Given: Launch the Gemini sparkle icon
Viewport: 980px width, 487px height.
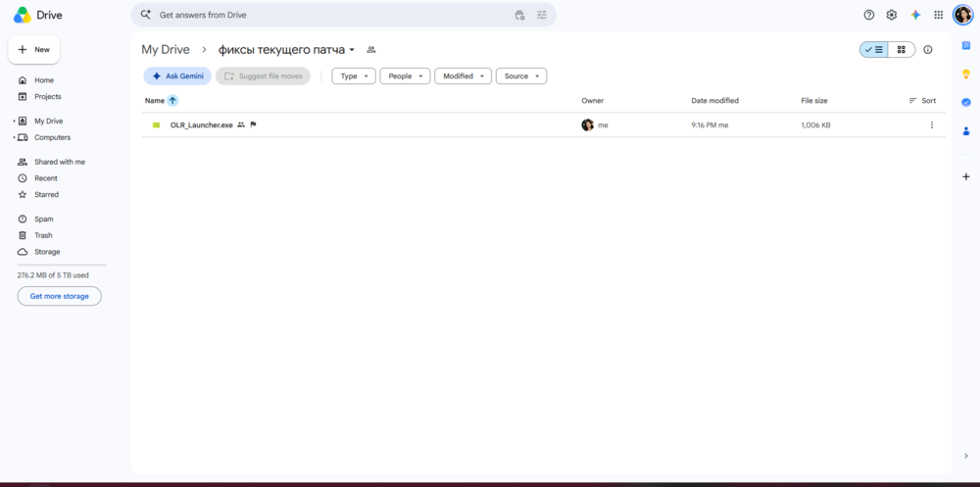Looking at the screenshot, I should (915, 15).
